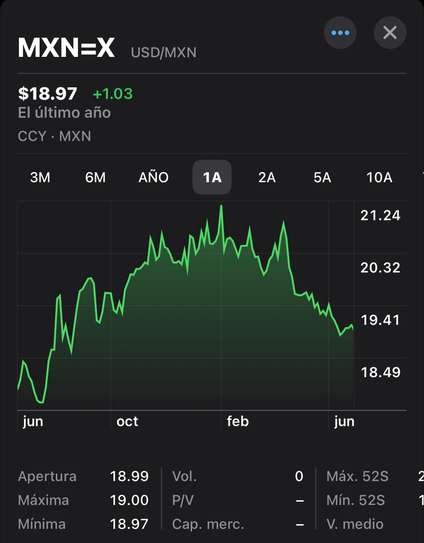Select the 1A time range

(212, 177)
